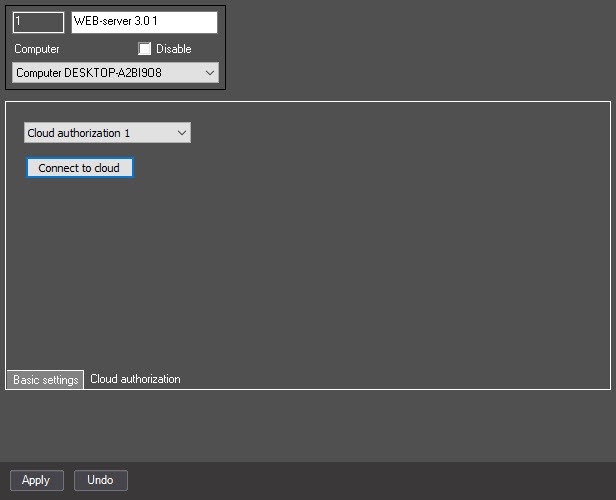The height and width of the screenshot is (500, 616).
Task: Tick the Disable checkbox
Action: pyautogui.click(x=145, y=49)
